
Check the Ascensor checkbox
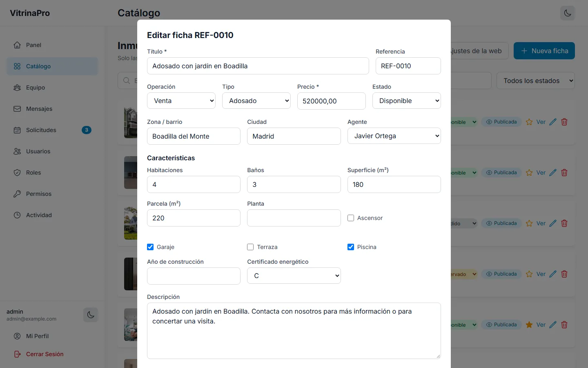click(x=351, y=218)
